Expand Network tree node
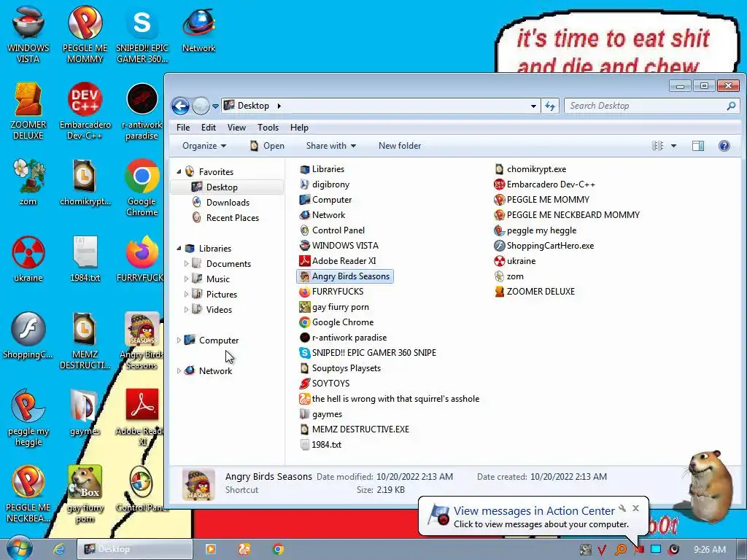 click(x=179, y=370)
